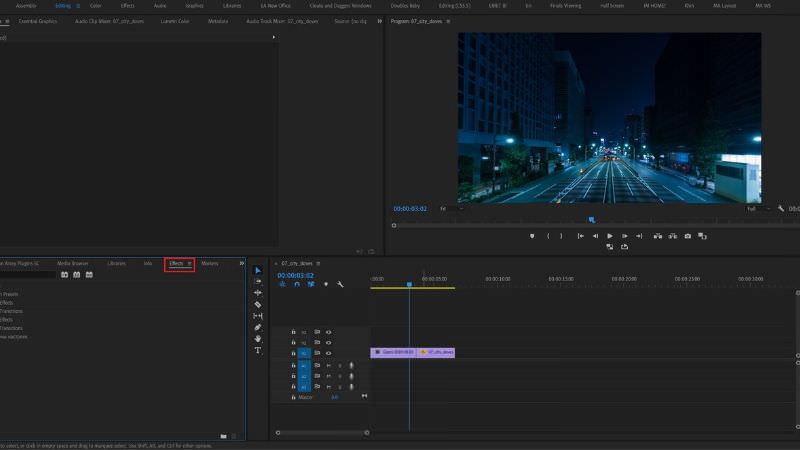The image size is (800, 450).
Task: Toggle Linked Selection in timeline
Action: (x=311, y=284)
